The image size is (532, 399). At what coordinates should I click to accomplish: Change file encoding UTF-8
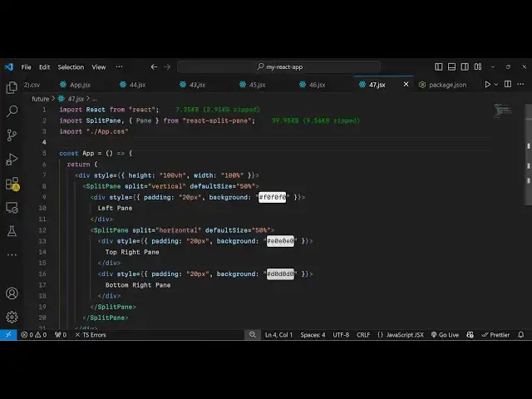(341, 335)
